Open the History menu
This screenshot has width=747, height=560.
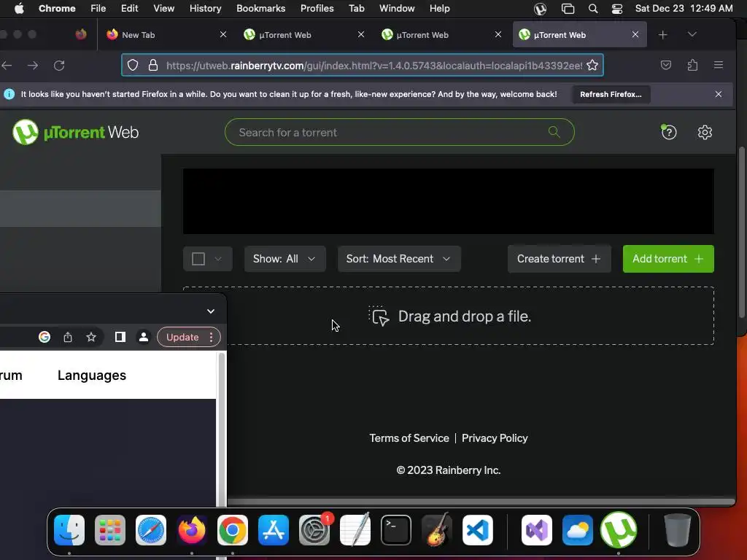coord(205,9)
